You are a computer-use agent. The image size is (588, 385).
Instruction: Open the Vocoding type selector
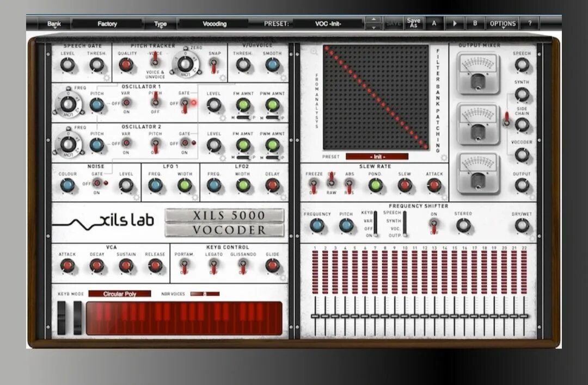tap(215, 23)
